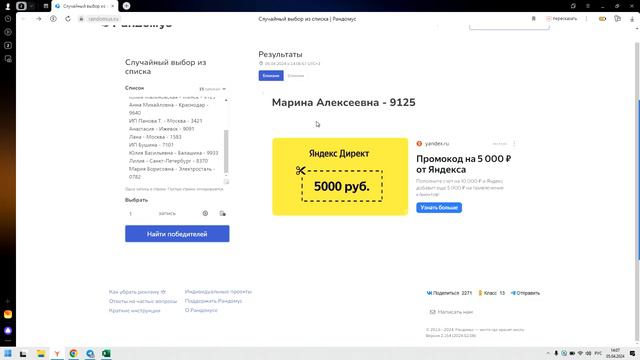Click the Windows Start button
This screenshot has width=640, height=360.
(x=8, y=353)
